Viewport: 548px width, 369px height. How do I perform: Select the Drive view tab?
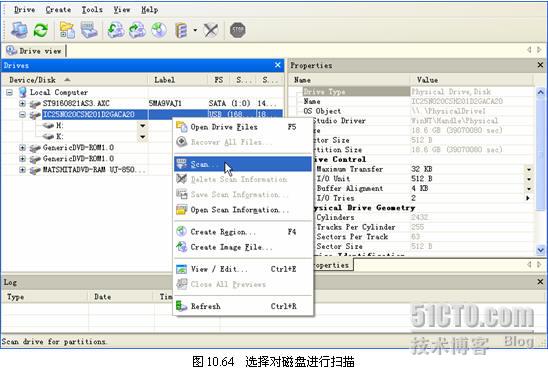pos(35,51)
